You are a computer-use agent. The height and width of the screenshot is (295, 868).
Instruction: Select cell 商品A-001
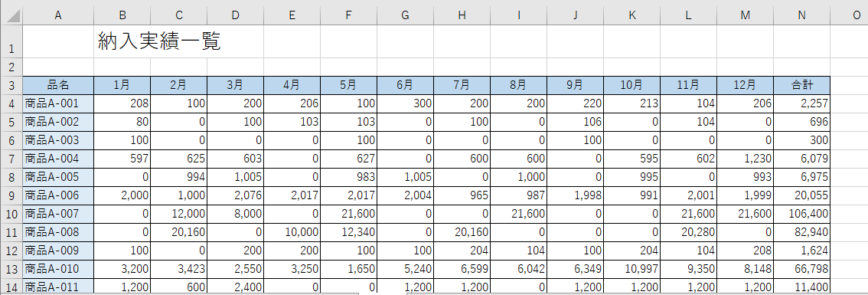pyautogui.click(x=58, y=103)
